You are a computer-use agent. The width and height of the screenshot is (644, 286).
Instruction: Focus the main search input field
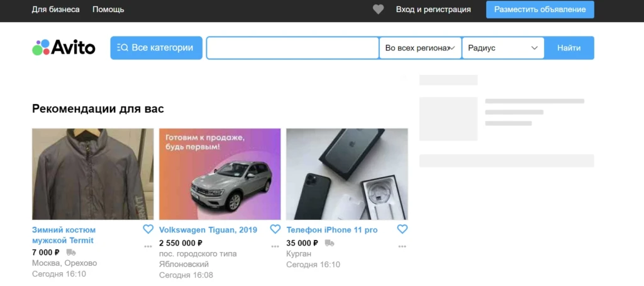pyautogui.click(x=292, y=48)
